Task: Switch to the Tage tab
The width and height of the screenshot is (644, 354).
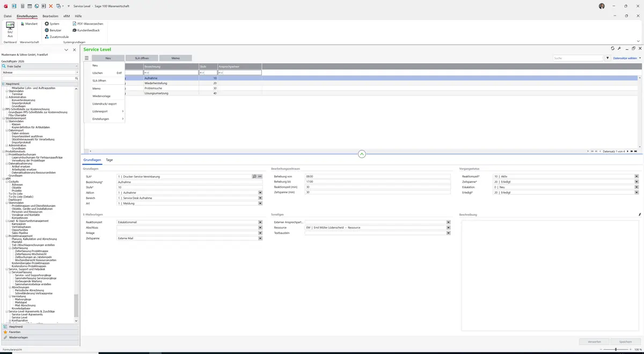Action: (109, 160)
